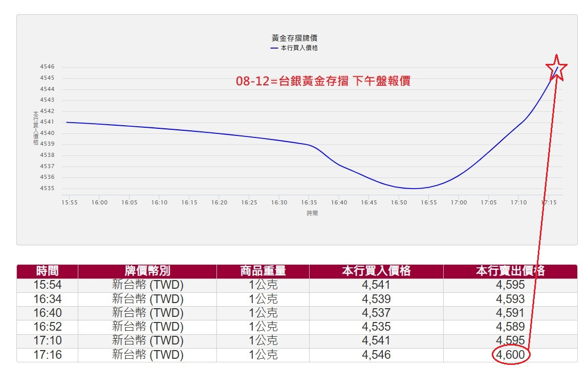Click the chart title 黃金存摺牌價
The image size is (588, 369).
coord(294,38)
